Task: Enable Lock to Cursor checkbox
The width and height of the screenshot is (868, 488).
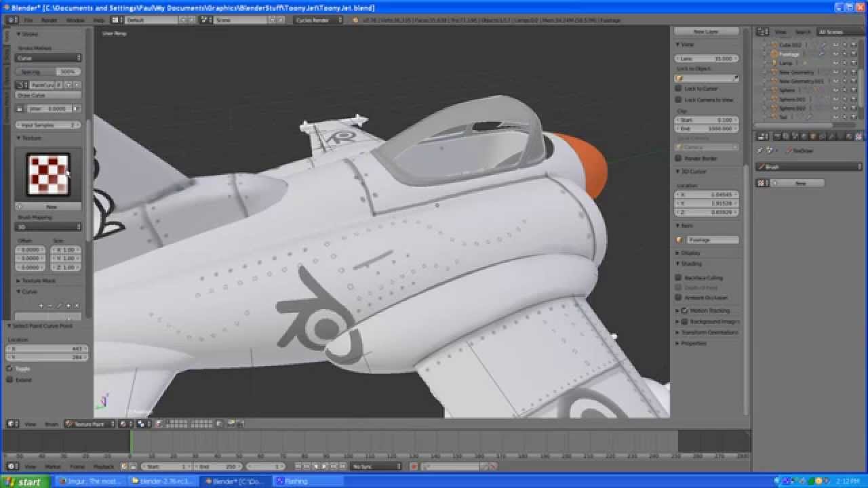Action: (x=678, y=89)
